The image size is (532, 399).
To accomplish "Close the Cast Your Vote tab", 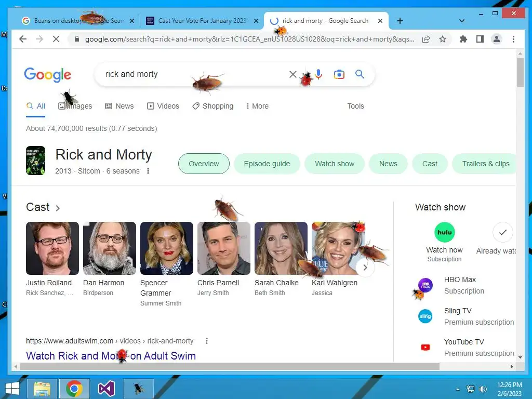I will [256, 21].
